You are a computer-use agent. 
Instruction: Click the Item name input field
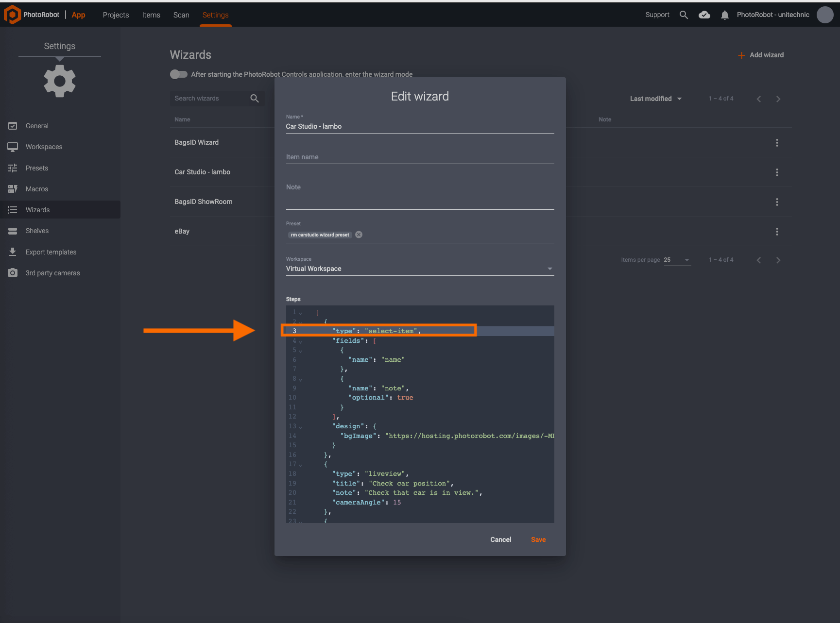pyautogui.click(x=419, y=157)
